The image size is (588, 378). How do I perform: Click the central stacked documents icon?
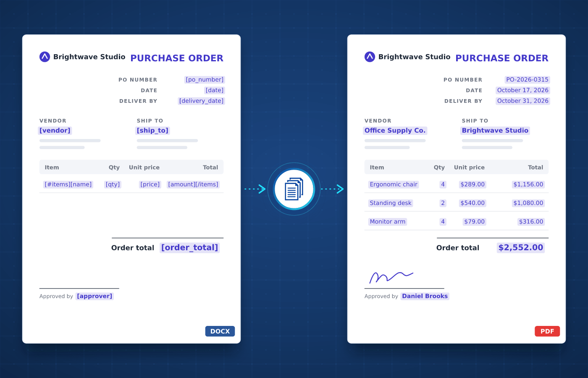(294, 189)
